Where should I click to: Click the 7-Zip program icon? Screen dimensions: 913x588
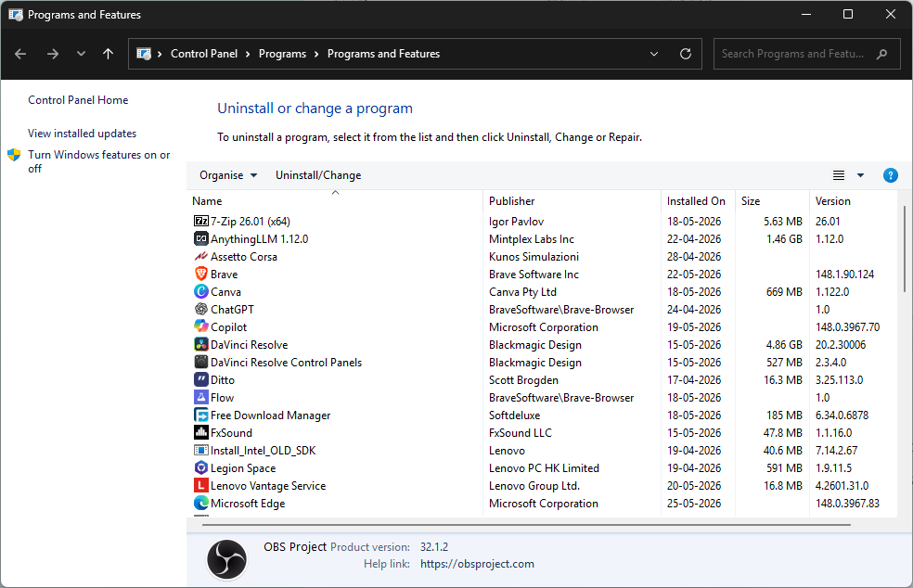tap(201, 222)
